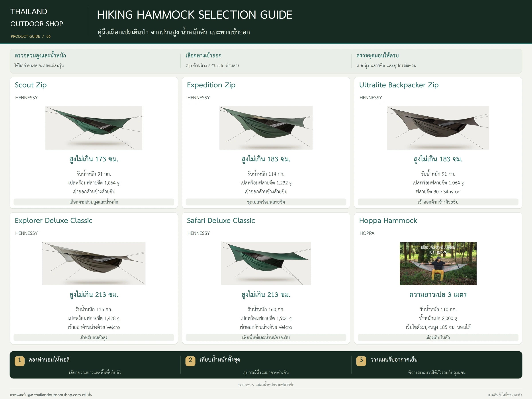Click "รับน้ำหนัก 91 กก." in the Scout Zip card
Screen dimensions: 532x399
tap(94, 174)
